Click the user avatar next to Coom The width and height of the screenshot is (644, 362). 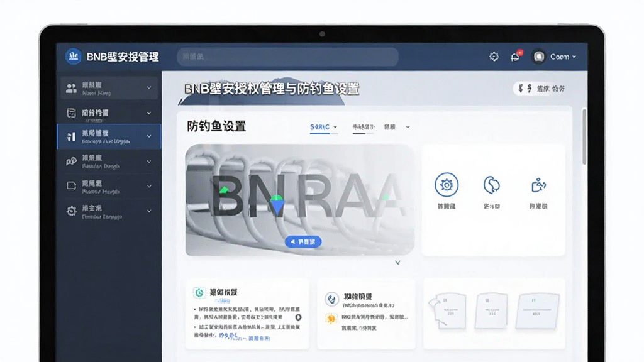click(538, 57)
